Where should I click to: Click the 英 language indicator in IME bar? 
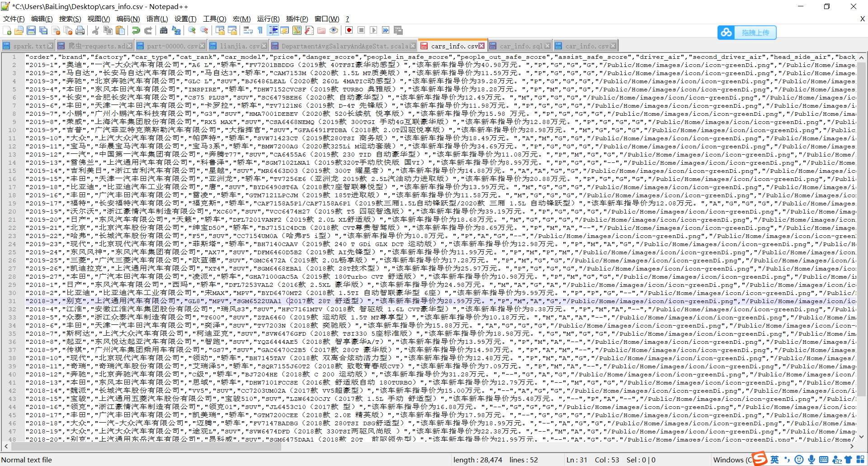point(775,460)
